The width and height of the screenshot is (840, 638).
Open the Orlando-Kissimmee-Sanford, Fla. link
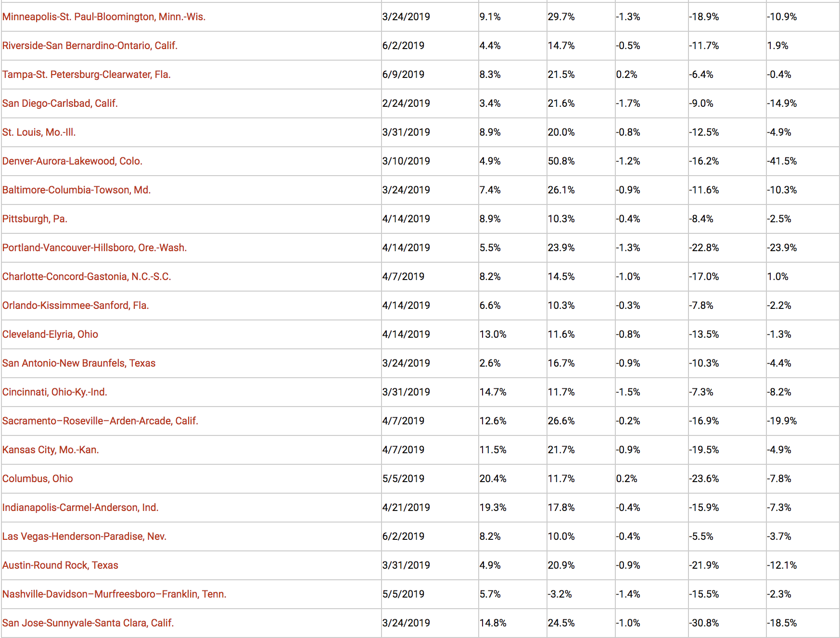(x=76, y=306)
